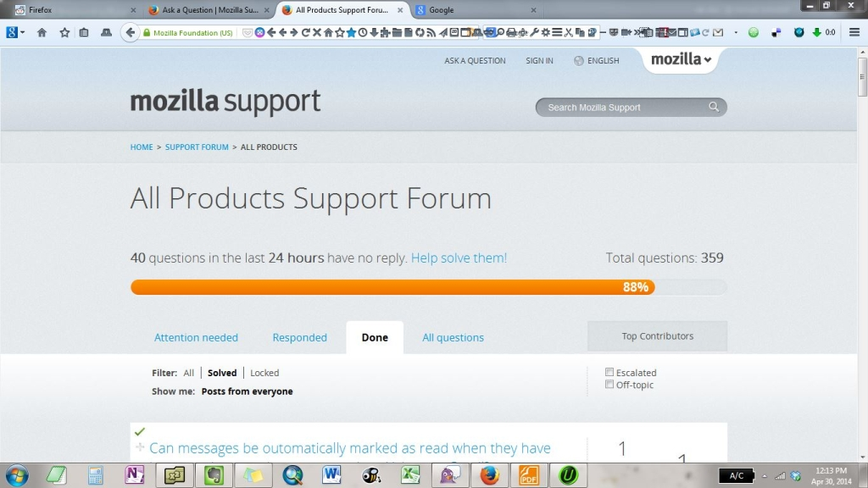868x488 pixels.
Task: Click the scissors cut icon in the toolbar
Action: click(569, 33)
